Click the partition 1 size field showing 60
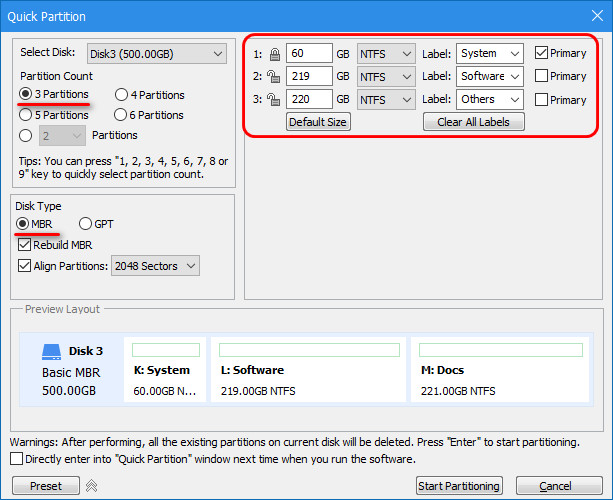Screen dimensions: 613x500 (309, 53)
